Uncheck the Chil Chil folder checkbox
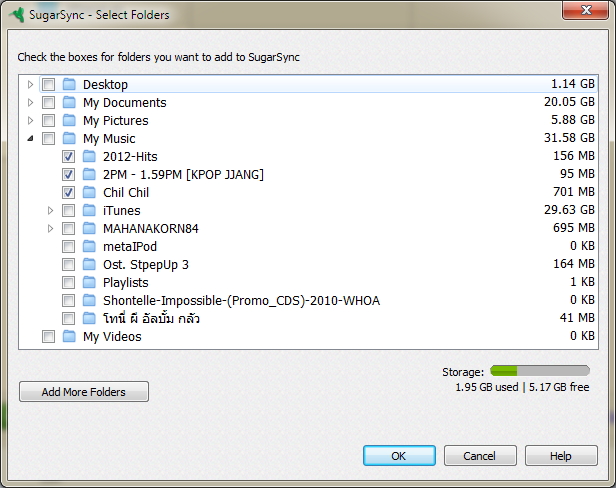Image resolution: width=616 pixels, height=488 pixels. [x=68, y=193]
